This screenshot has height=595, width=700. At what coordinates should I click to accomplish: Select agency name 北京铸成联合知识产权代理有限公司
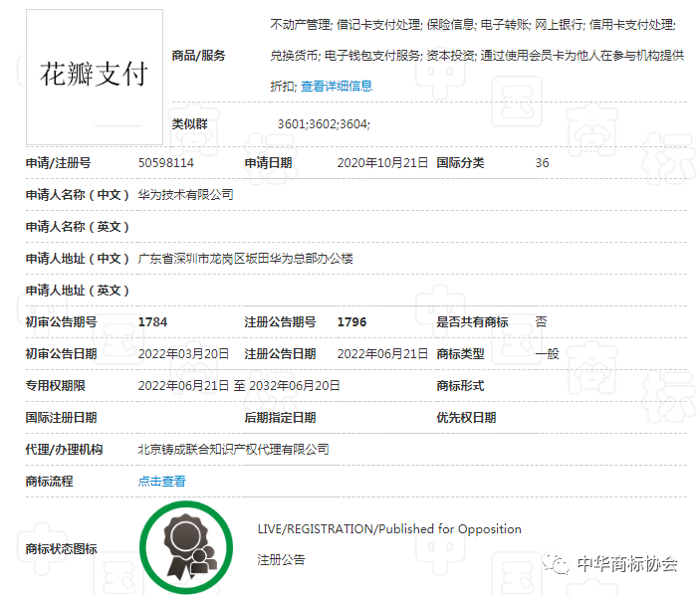pyautogui.click(x=233, y=449)
